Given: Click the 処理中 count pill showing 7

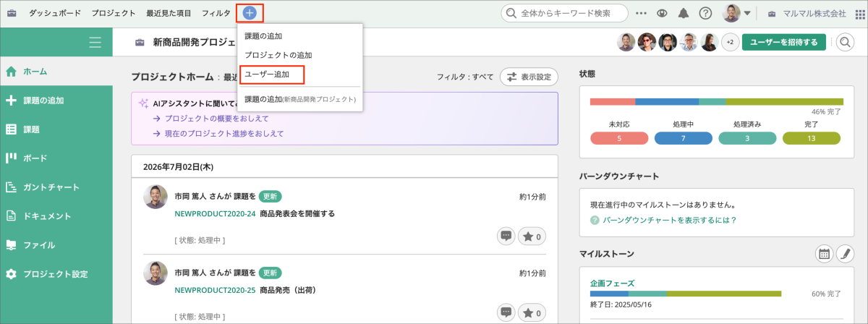Looking at the screenshot, I should coord(683,138).
